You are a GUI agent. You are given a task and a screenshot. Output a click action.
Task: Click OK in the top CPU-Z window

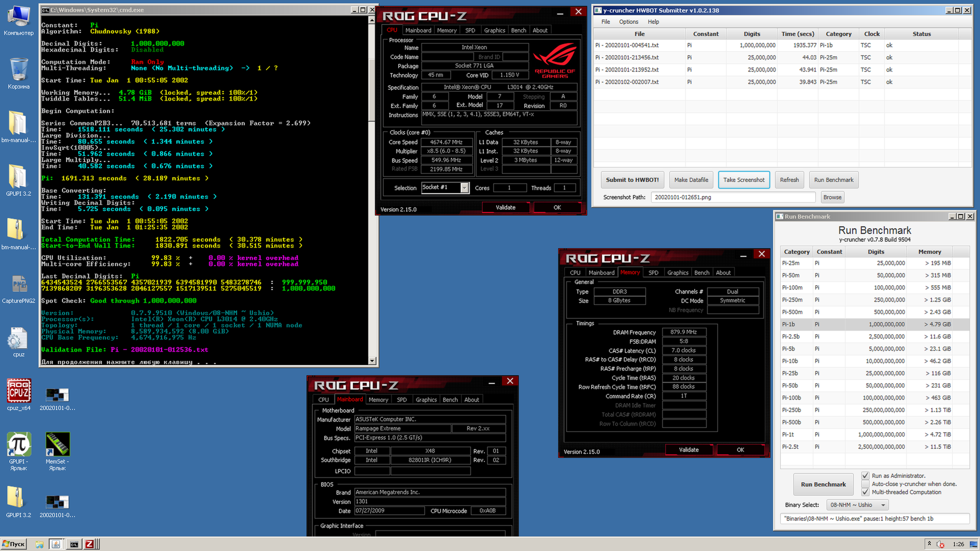pos(557,207)
